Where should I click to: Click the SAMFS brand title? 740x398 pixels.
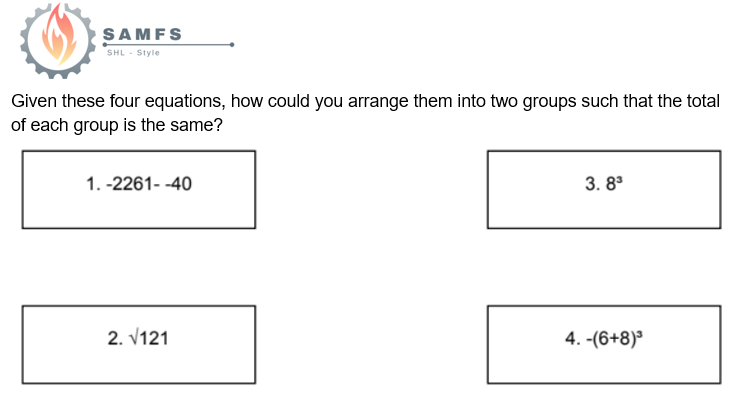coord(142,34)
